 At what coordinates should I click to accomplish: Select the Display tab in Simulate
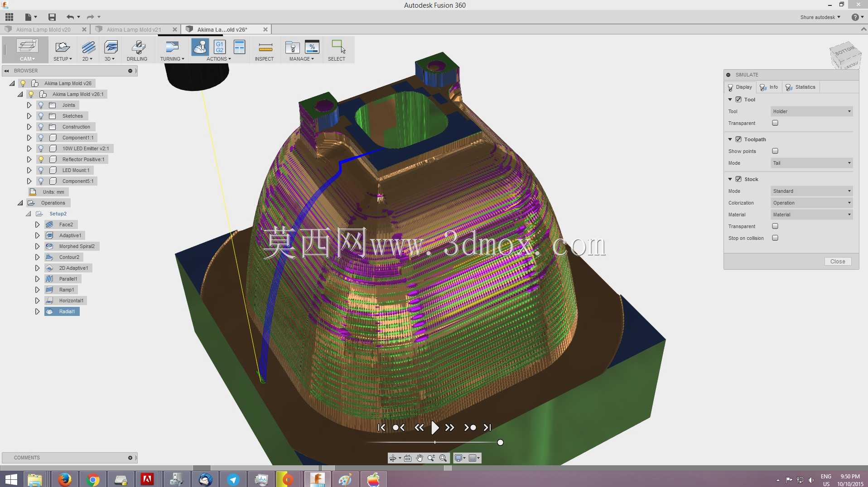pyautogui.click(x=739, y=87)
